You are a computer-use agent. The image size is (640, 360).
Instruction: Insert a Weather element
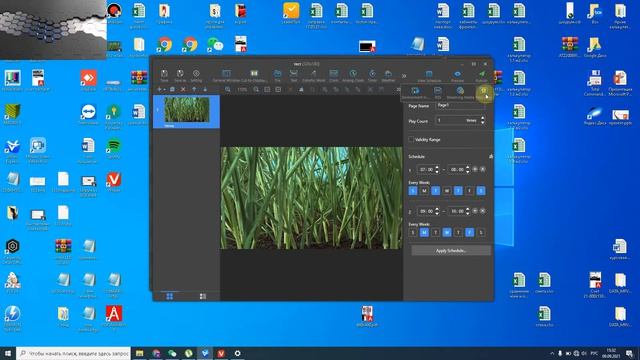388,75
